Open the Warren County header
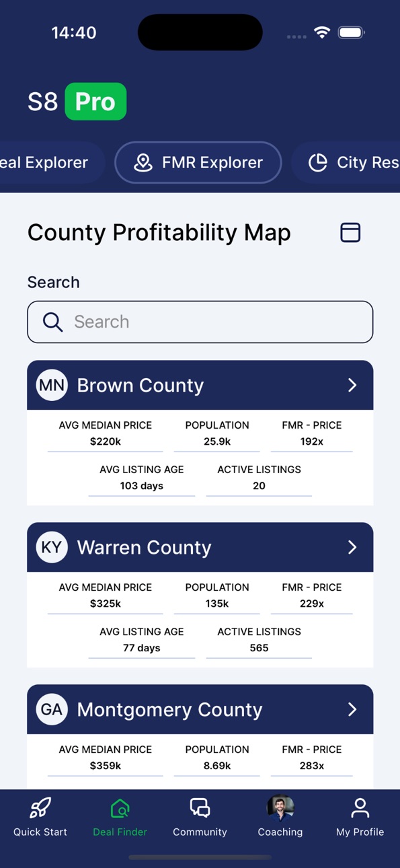 200,547
